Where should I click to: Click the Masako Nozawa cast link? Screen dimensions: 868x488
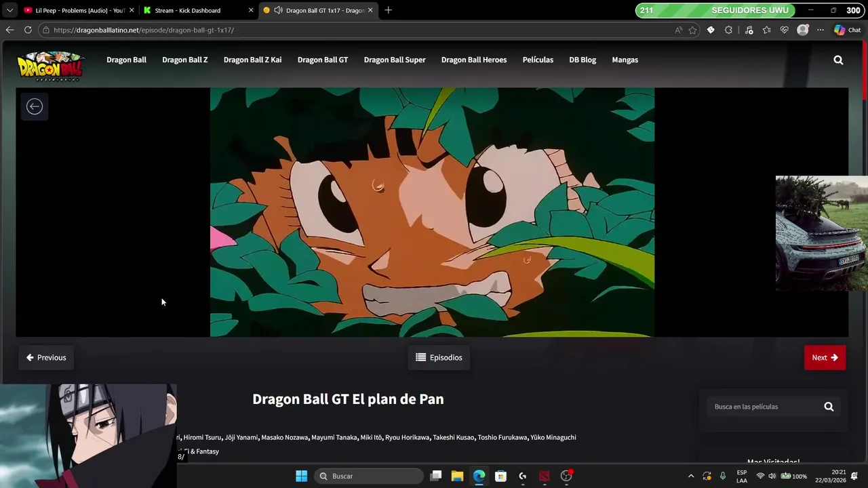[285, 437]
